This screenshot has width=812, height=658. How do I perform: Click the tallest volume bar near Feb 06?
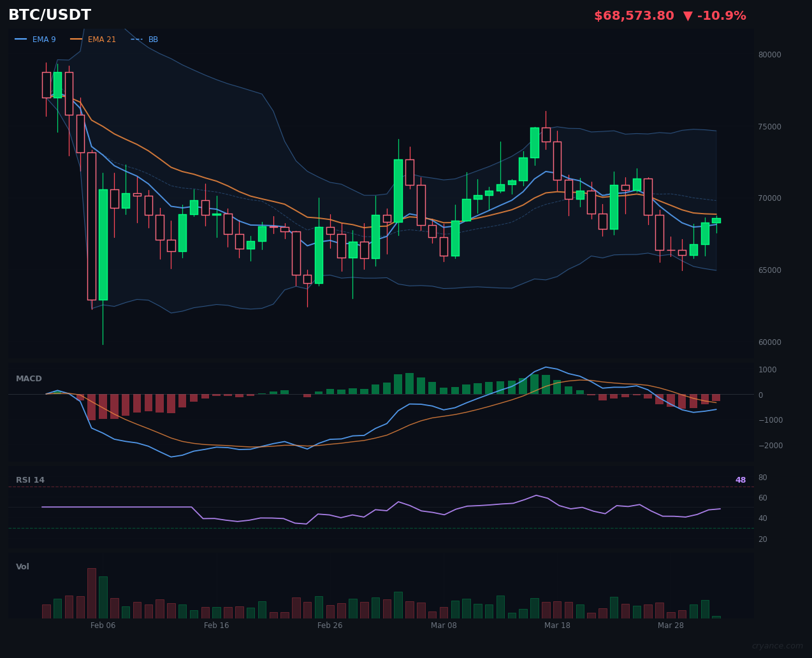pyautogui.click(x=92, y=592)
